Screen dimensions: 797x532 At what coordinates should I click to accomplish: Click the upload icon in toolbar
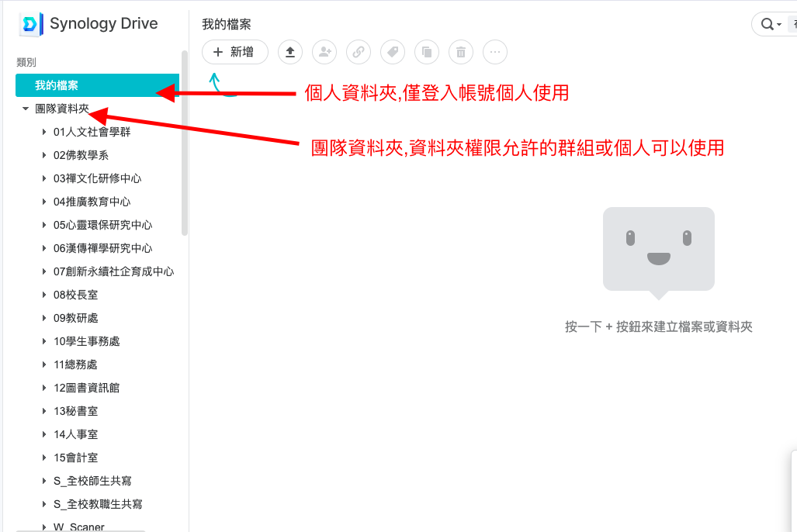(290, 52)
